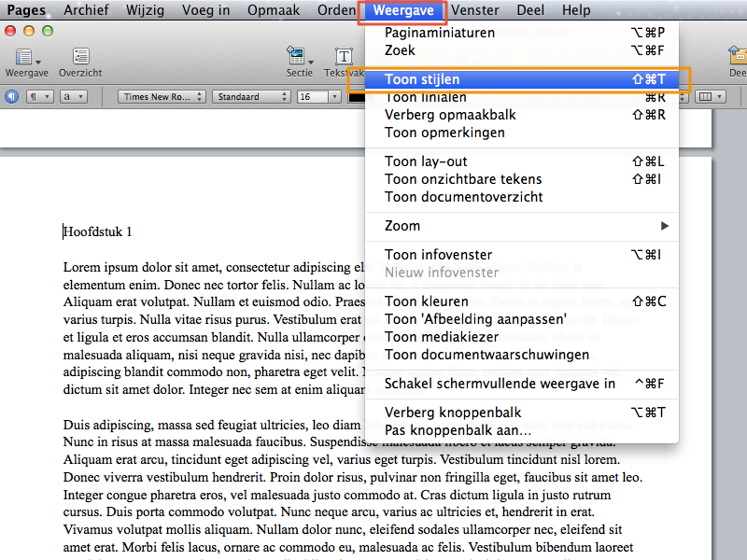747x560 pixels.
Task: Select Toon kleuren menu item
Action: [x=522, y=301]
